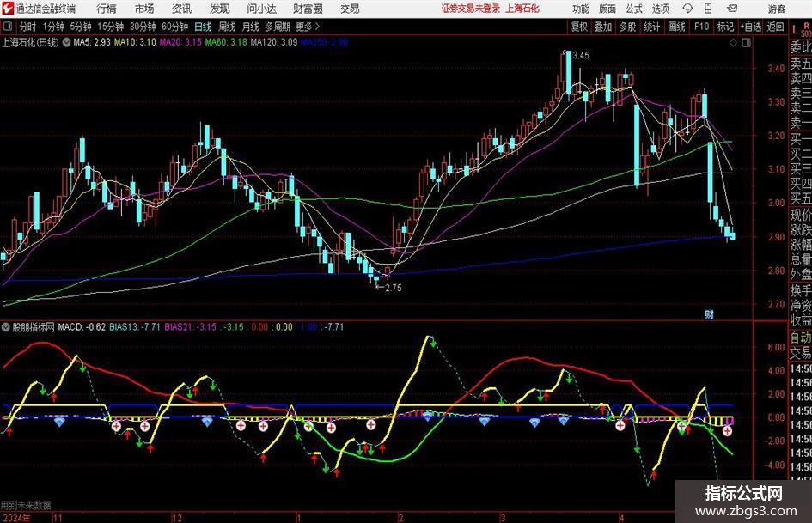Click the 用到未来数据 warning text
Image resolution: width=812 pixels, height=523 pixels.
pyautogui.click(x=26, y=505)
